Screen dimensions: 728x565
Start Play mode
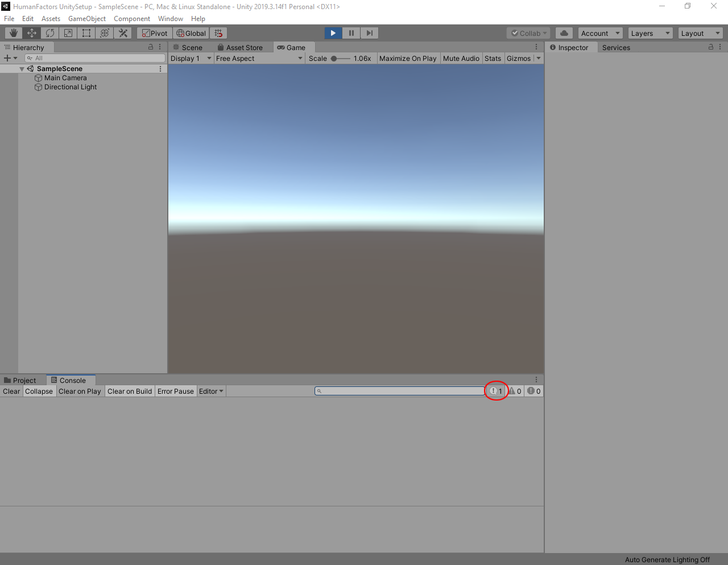click(333, 33)
